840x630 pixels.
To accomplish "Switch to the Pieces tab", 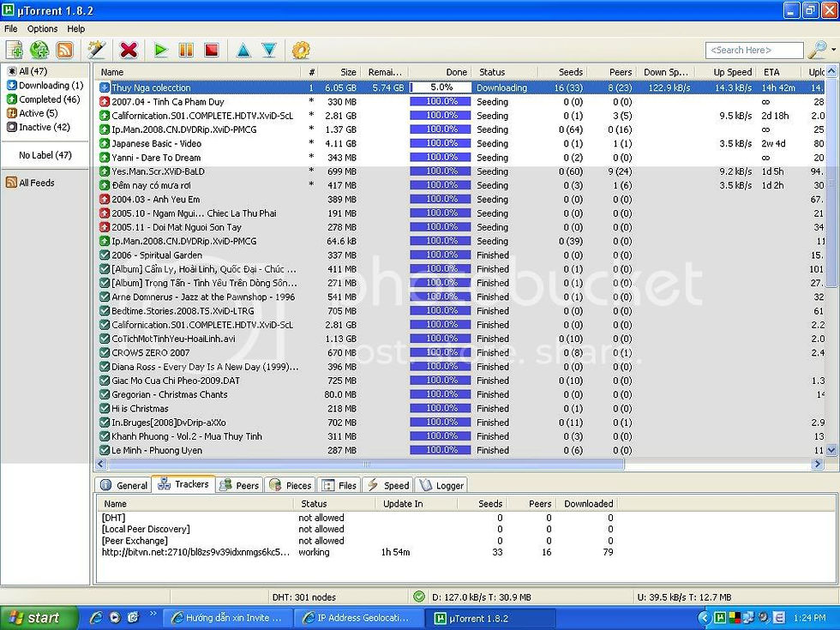I will pyautogui.click(x=291, y=485).
